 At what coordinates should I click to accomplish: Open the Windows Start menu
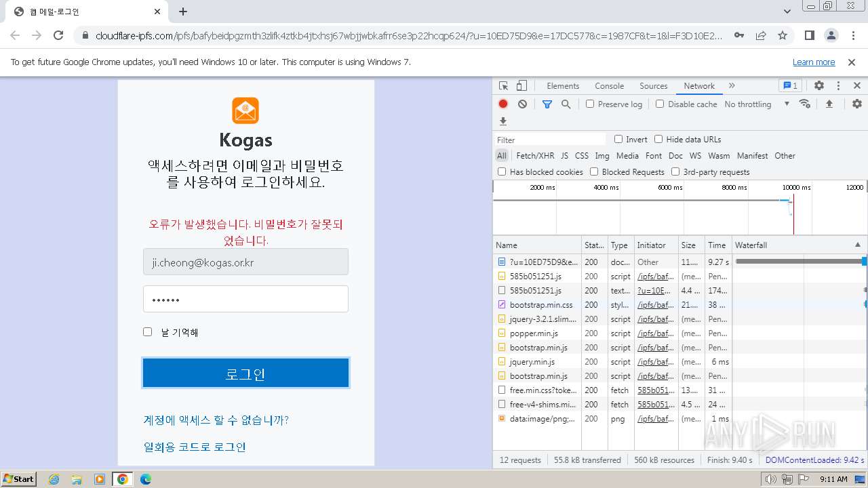[x=19, y=479]
